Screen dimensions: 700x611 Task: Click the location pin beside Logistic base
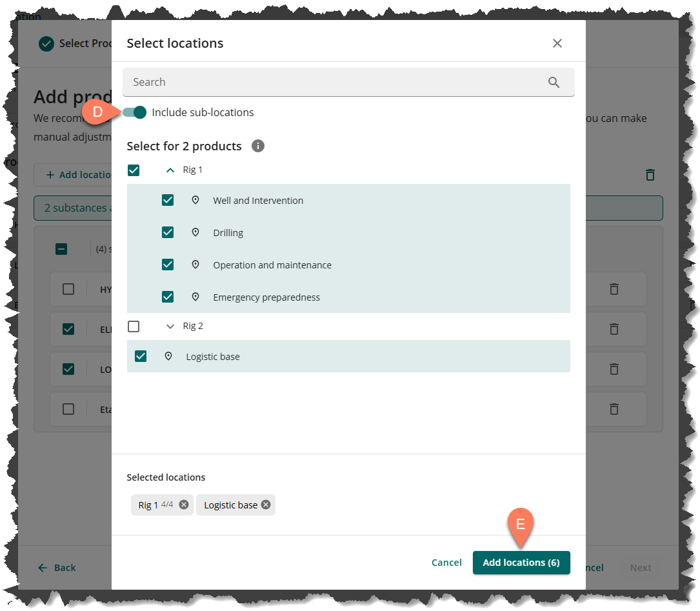point(168,356)
